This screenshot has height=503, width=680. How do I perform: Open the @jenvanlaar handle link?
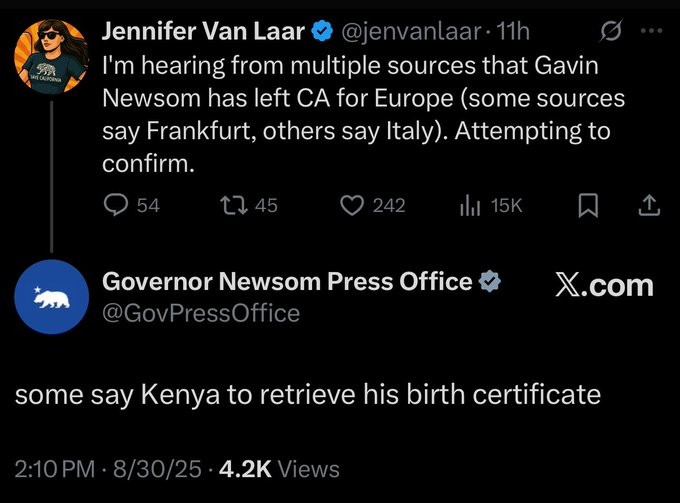point(412,32)
